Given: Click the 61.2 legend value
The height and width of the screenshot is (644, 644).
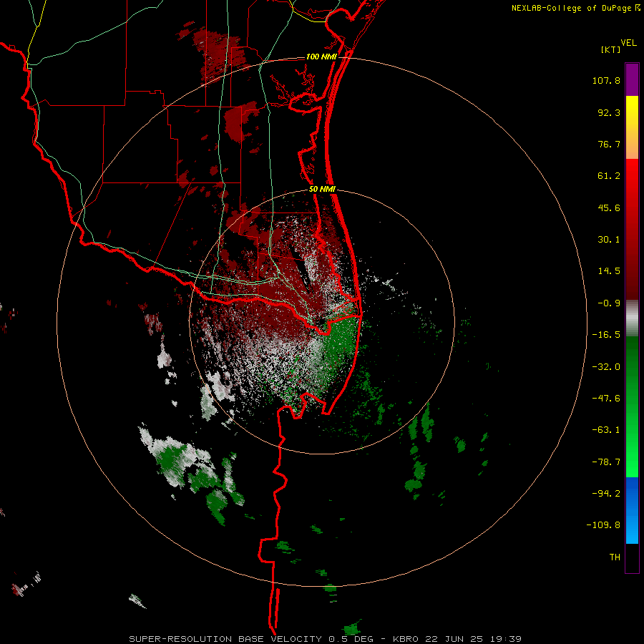Looking at the screenshot, I should [609, 176].
